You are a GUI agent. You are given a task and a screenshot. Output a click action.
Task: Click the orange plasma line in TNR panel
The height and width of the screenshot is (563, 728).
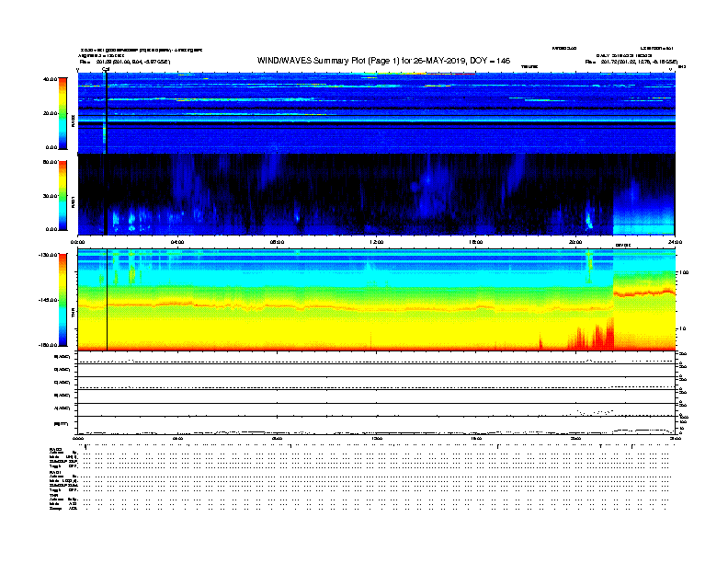point(346,307)
